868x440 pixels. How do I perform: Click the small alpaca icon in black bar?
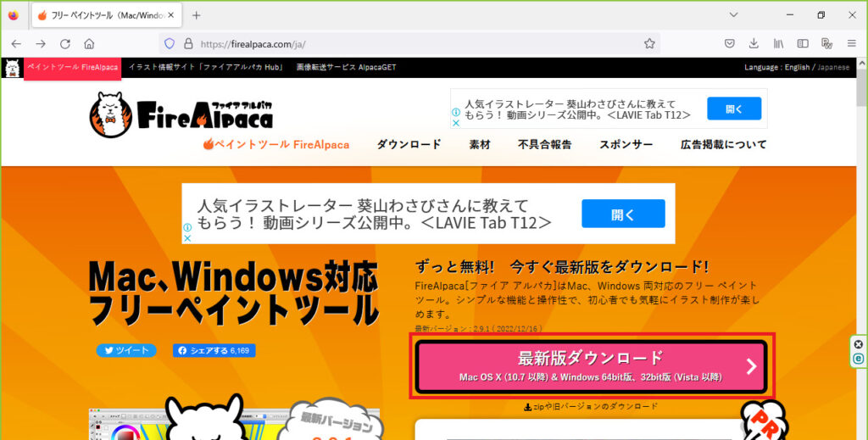[12, 68]
